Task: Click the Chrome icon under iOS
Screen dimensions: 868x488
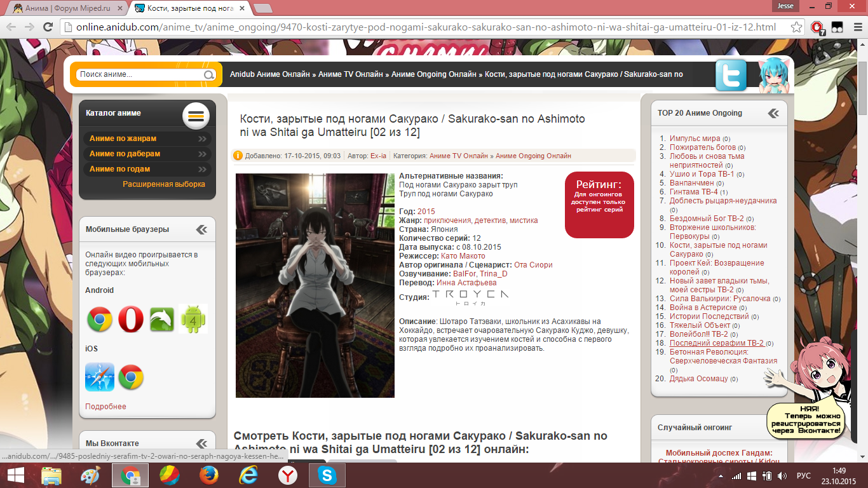Action: click(131, 377)
